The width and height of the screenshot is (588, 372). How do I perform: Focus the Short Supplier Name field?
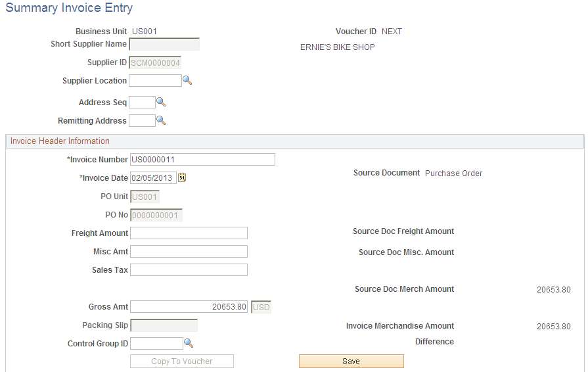tap(164, 44)
